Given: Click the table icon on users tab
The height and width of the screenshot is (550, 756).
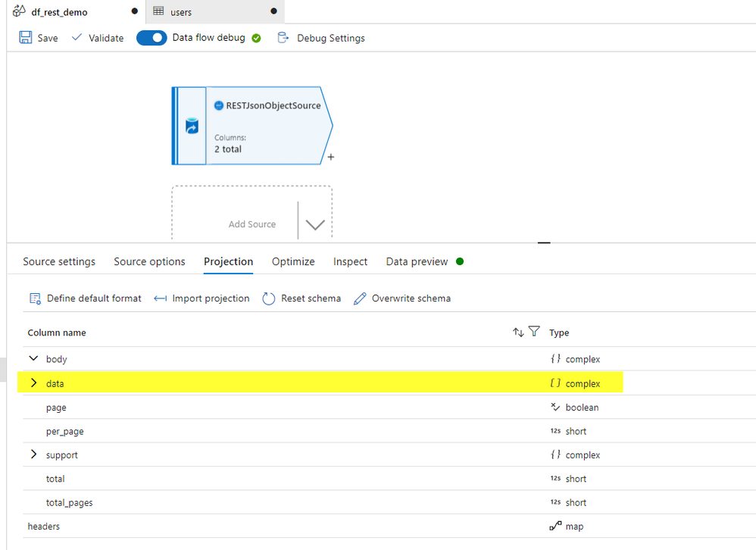Looking at the screenshot, I should 158,11.
